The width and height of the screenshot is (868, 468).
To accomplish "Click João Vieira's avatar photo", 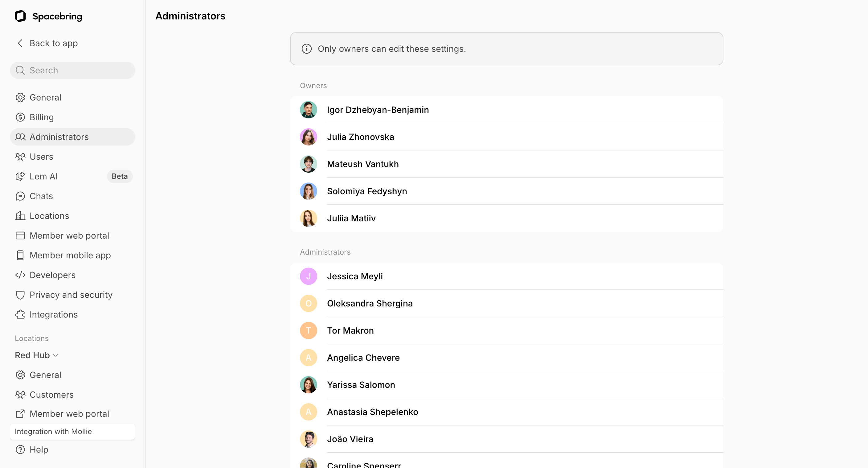I will 308,439.
